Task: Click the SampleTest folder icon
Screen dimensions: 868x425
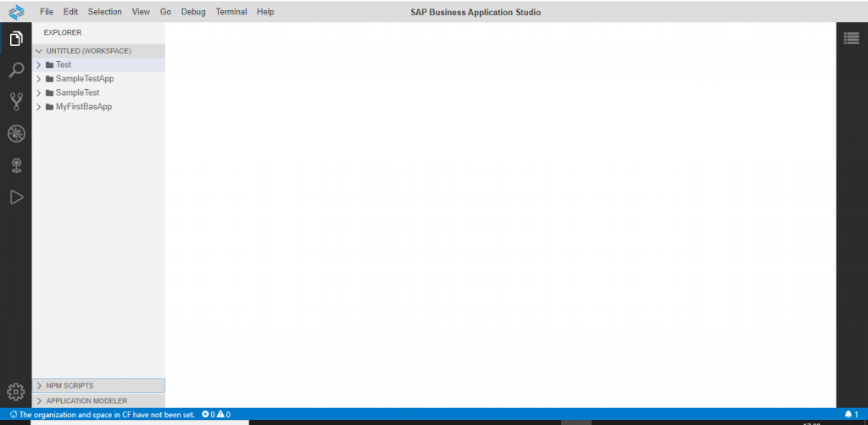Action: pyautogui.click(x=49, y=92)
